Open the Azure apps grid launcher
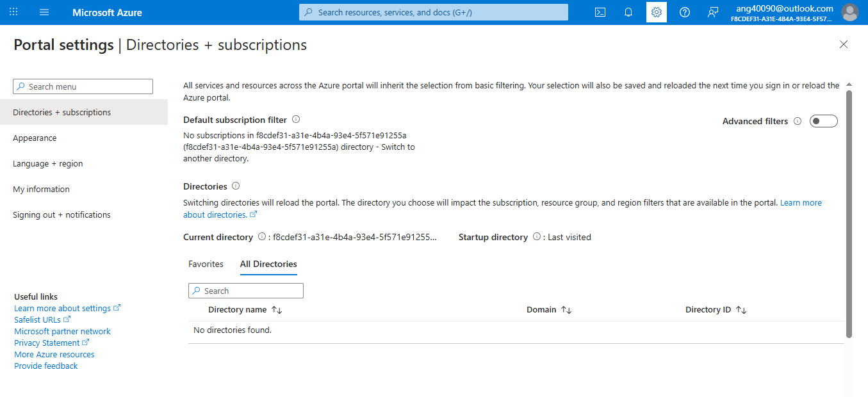Screen dimensions: 868x397 [x=13, y=12]
